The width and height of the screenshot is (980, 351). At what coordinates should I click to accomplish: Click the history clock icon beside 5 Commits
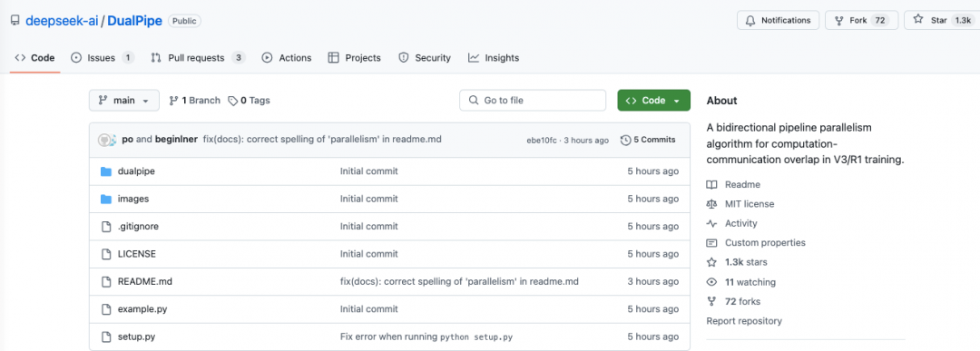pos(625,140)
